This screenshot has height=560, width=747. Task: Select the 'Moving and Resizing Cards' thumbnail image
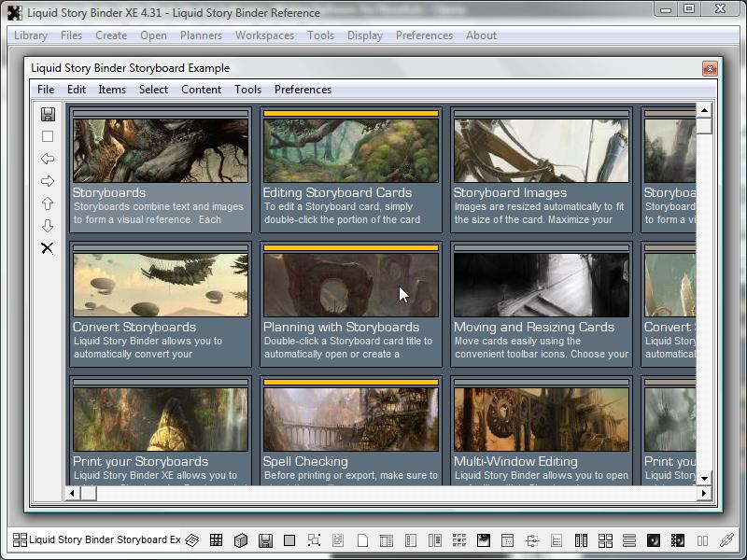541,286
